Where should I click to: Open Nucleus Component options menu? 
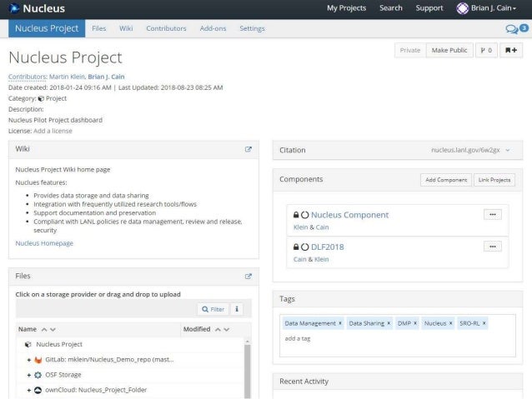pos(493,214)
